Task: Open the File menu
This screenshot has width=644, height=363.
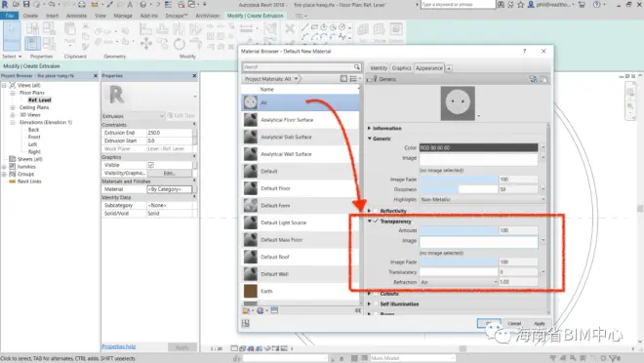Action: point(9,16)
